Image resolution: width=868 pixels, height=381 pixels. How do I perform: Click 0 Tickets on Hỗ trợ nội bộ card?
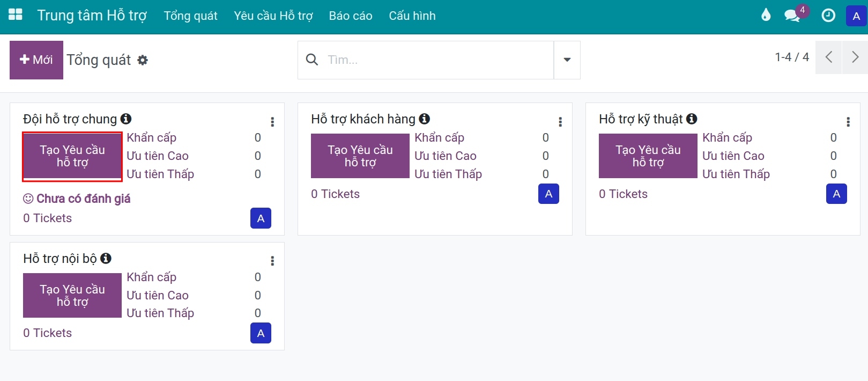(x=47, y=333)
